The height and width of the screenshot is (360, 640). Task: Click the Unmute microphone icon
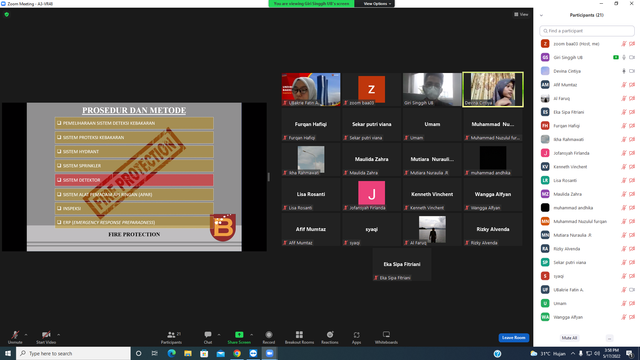(15, 335)
